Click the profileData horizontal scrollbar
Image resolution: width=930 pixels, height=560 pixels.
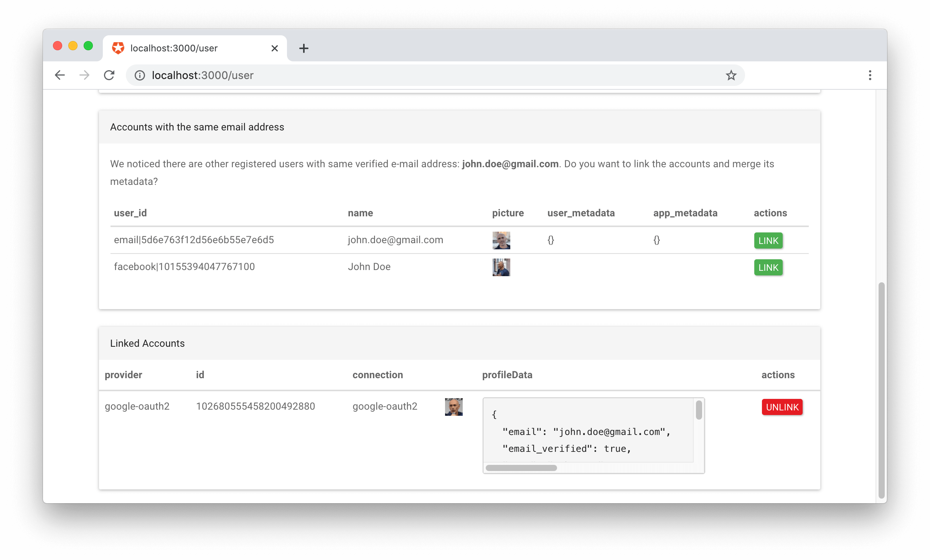[x=521, y=468]
